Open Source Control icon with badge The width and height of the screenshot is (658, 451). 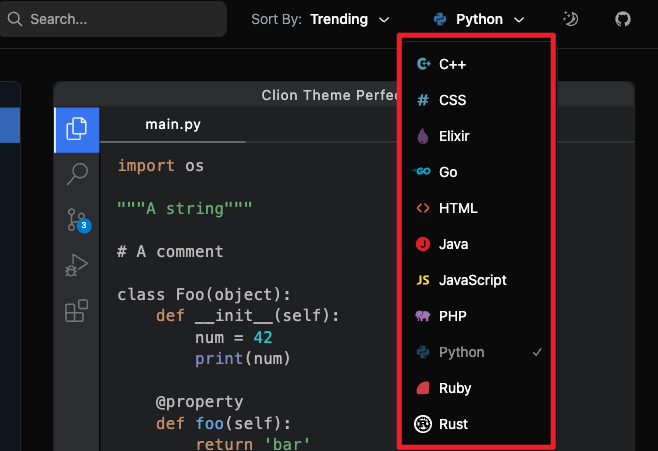coord(78,220)
